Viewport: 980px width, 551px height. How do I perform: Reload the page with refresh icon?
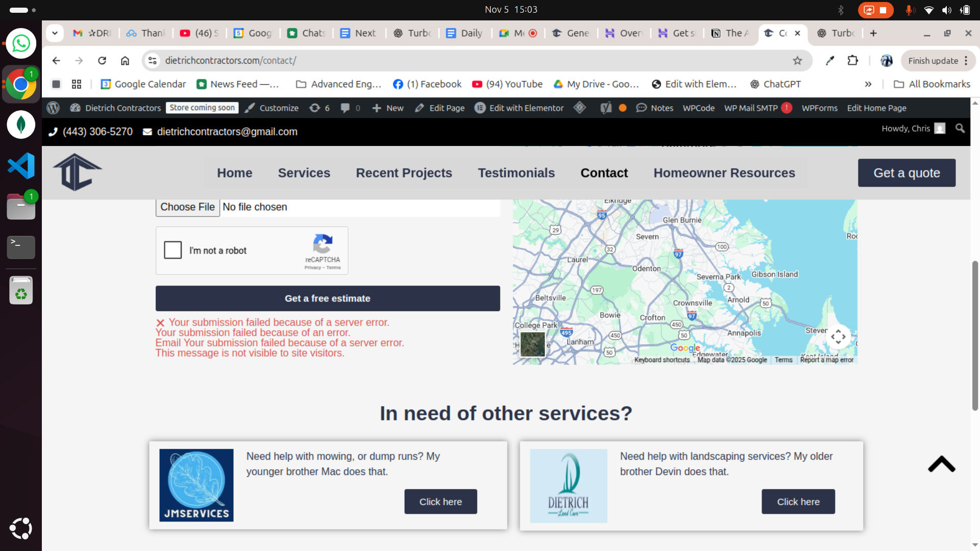(x=102, y=61)
